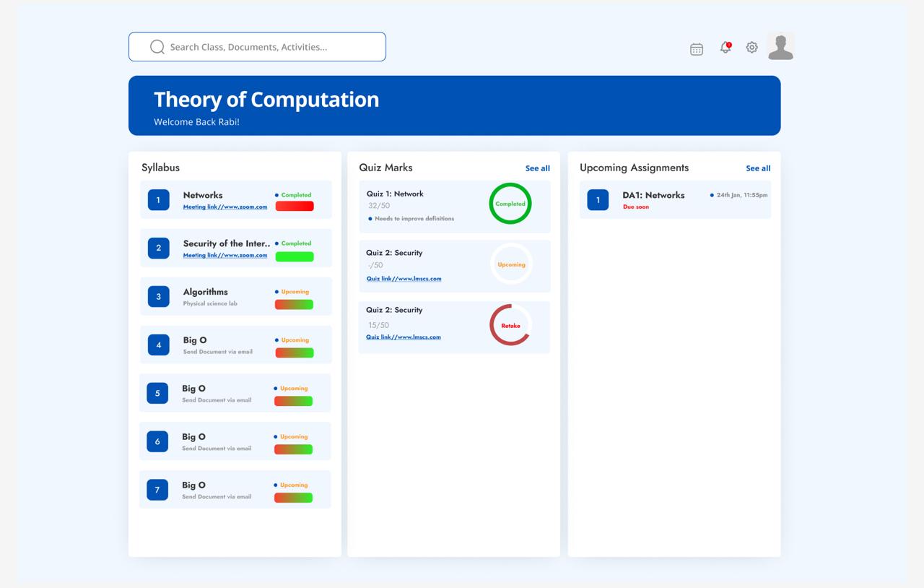
Task: Click the Theory of Computation heading
Action: click(266, 100)
